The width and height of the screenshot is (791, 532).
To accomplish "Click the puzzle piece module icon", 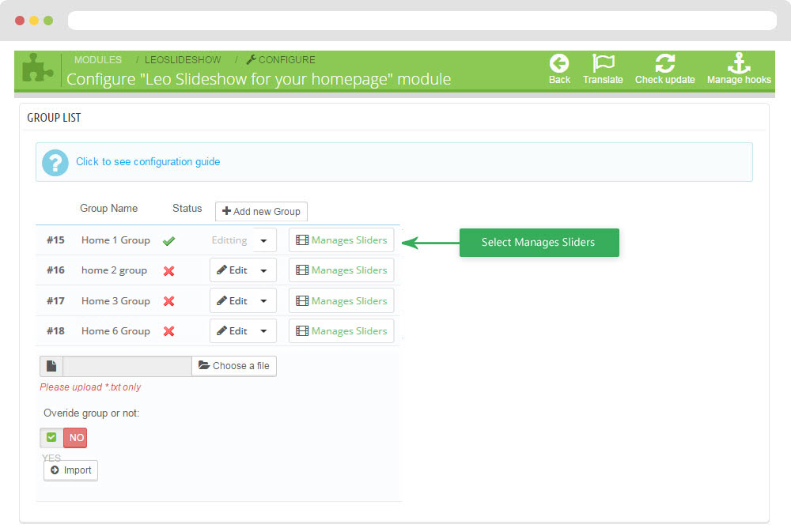I will (37, 67).
